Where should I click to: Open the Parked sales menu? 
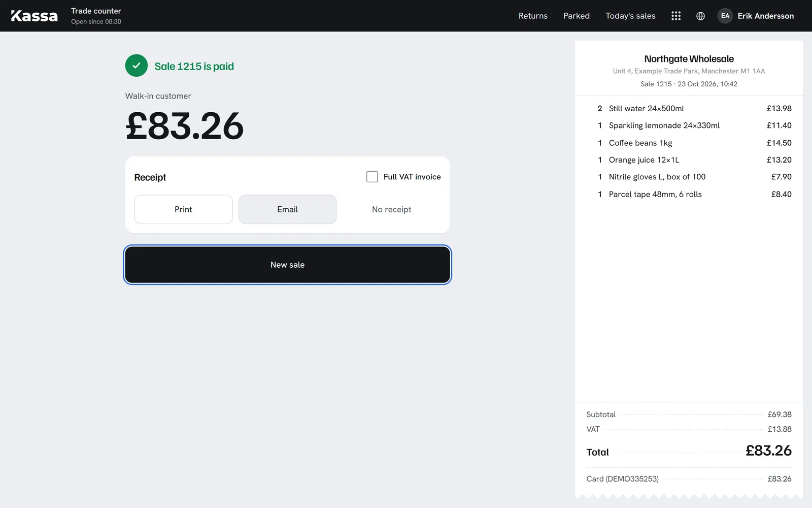point(577,16)
